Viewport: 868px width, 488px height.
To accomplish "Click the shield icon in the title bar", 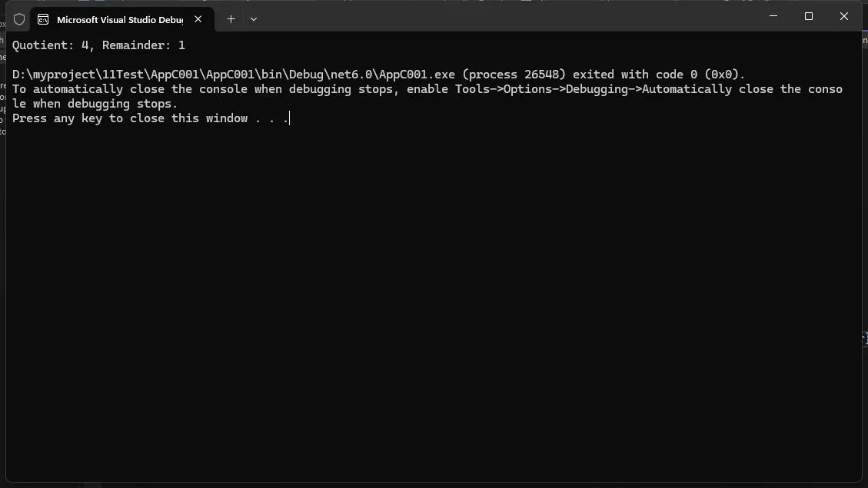I will click(x=19, y=19).
